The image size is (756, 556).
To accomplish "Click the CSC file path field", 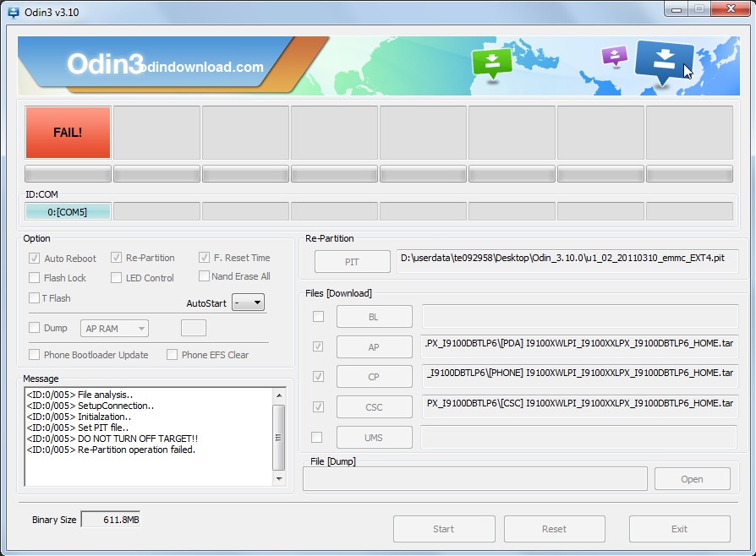I will [580, 406].
